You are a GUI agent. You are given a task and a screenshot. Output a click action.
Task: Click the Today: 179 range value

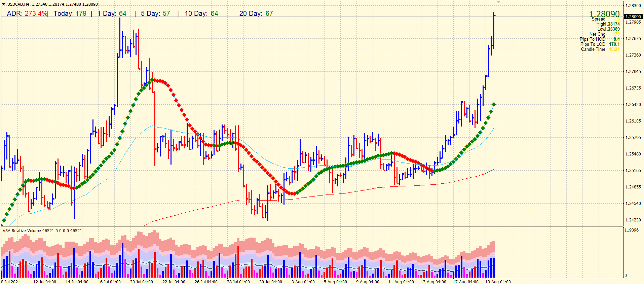[x=70, y=13]
